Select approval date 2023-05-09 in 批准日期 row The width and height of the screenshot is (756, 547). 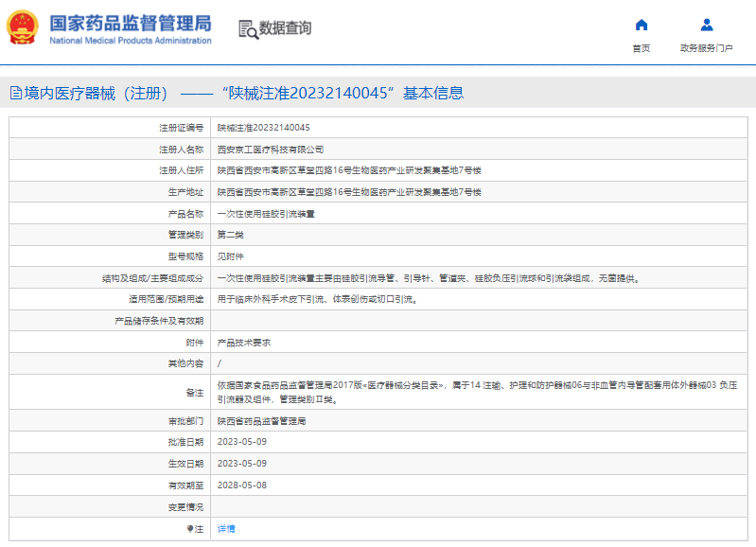click(242, 442)
